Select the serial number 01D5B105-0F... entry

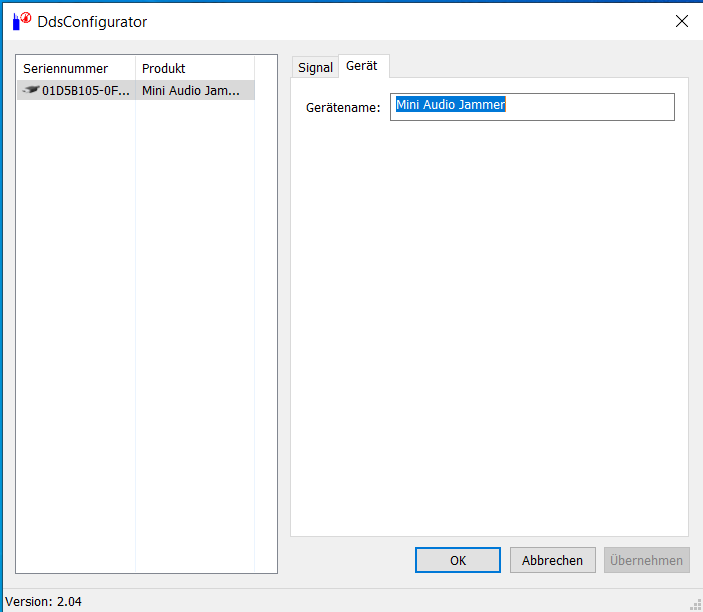click(x=85, y=90)
